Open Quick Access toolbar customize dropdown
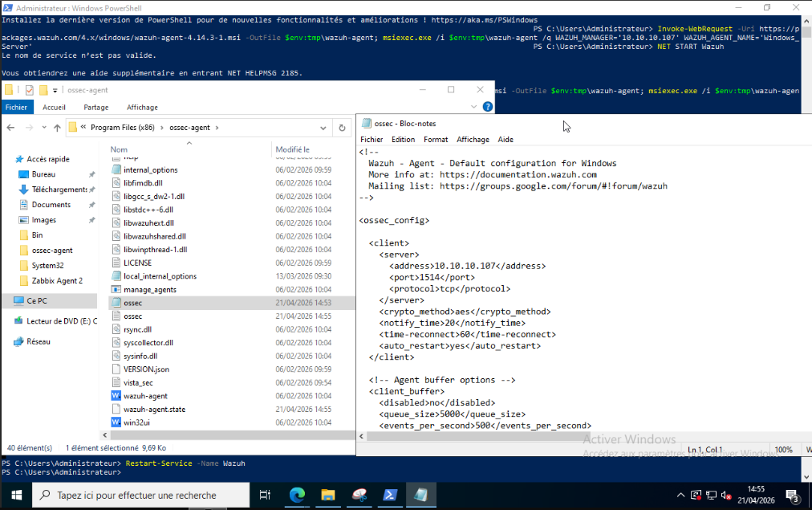The image size is (812, 510). point(55,90)
